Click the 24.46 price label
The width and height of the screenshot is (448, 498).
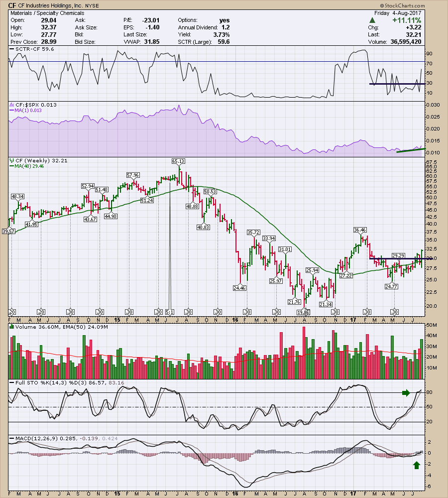[239, 288]
